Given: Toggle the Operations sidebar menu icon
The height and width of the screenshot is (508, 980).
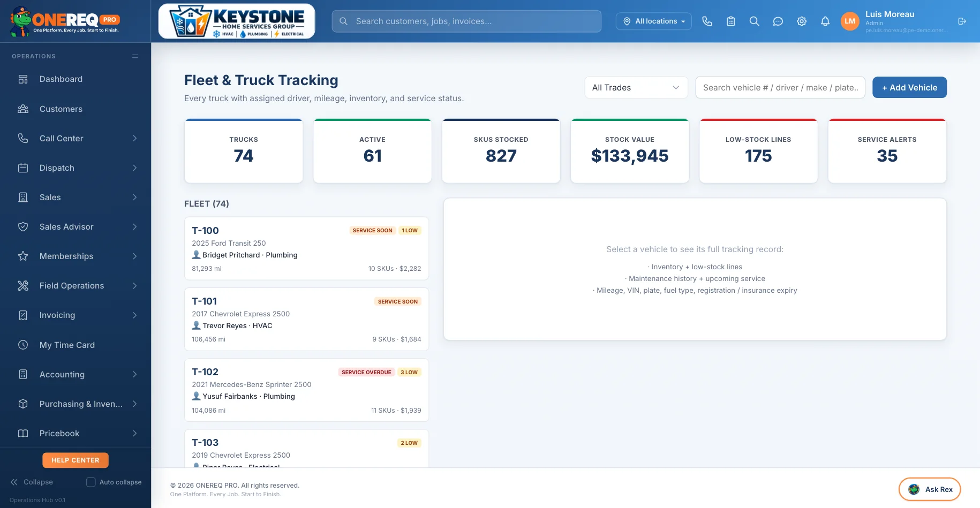Looking at the screenshot, I should (135, 56).
